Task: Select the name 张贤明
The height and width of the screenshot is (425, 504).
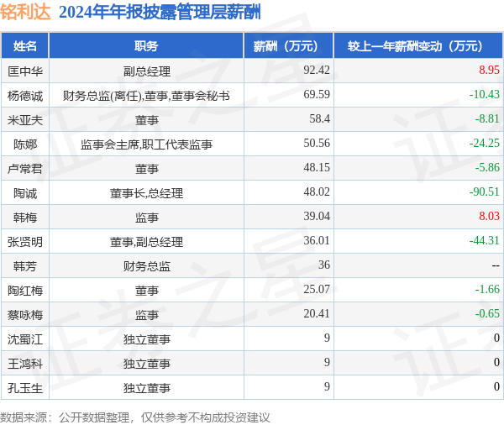Action: coord(25,242)
